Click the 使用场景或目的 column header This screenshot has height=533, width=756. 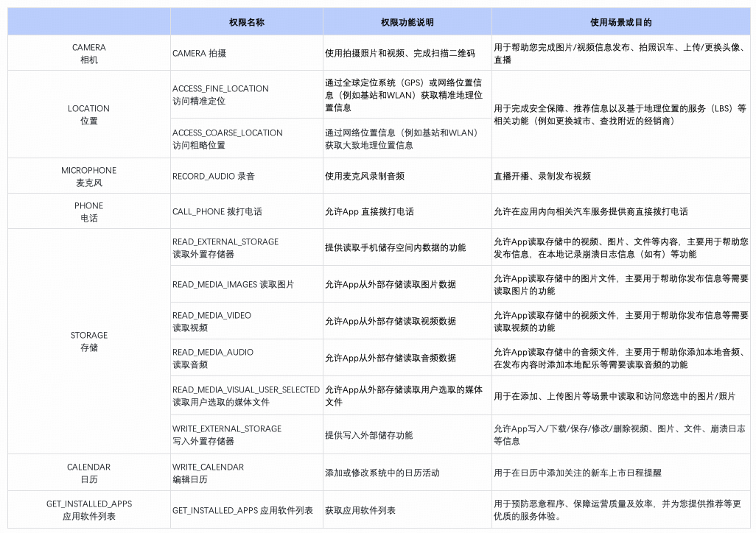620,22
